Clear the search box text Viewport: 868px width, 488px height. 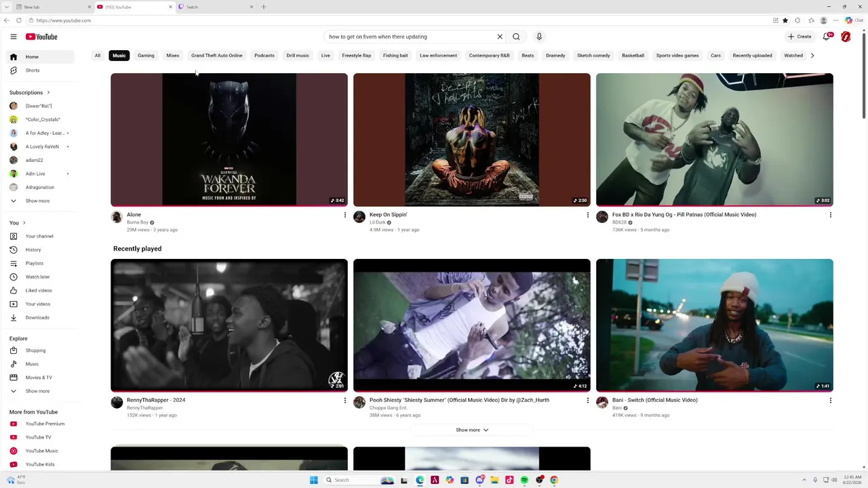tap(500, 37)
